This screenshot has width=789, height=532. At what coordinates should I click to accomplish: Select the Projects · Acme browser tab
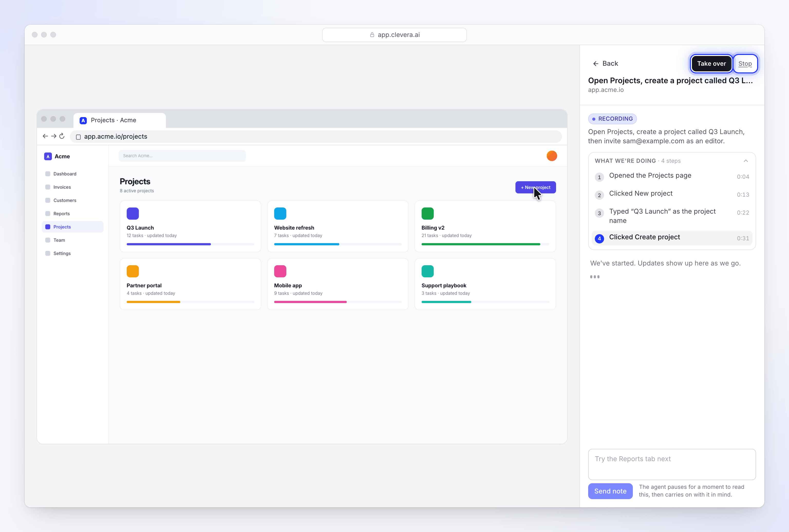(x=119, y=120)
